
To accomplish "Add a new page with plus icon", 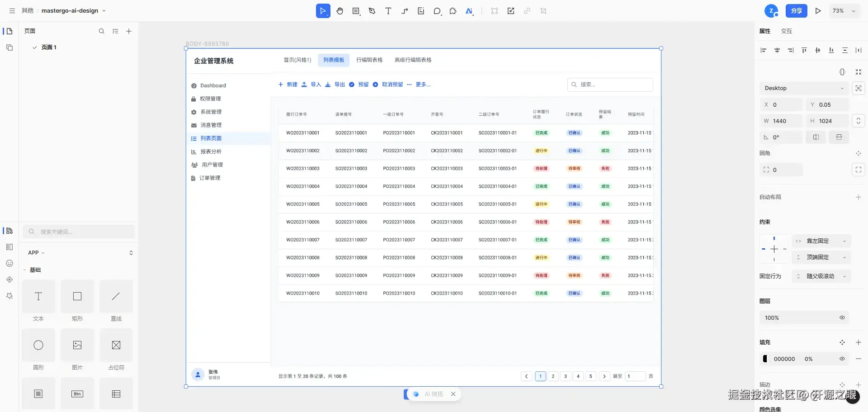I will (129, 31).
